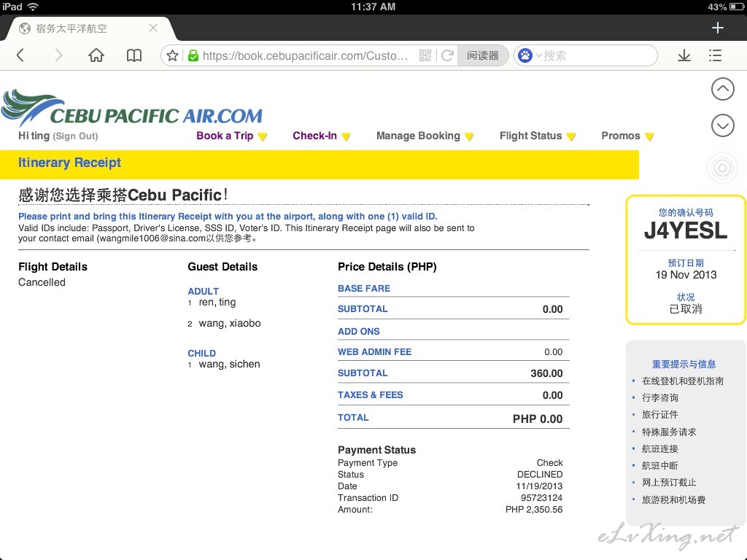The height and width of the screenshot is (560, 747).
Task: Reload the page with refresh icon
Action: (x=447, y=55)
